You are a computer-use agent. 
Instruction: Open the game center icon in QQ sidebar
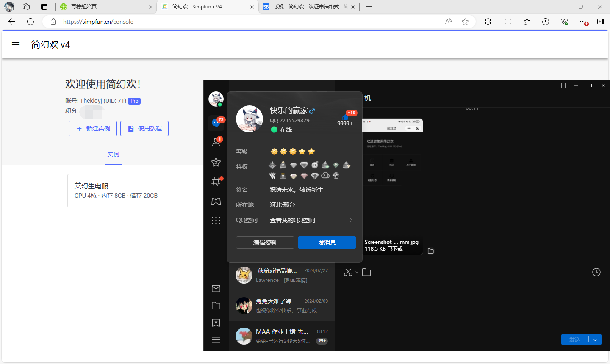216,201
